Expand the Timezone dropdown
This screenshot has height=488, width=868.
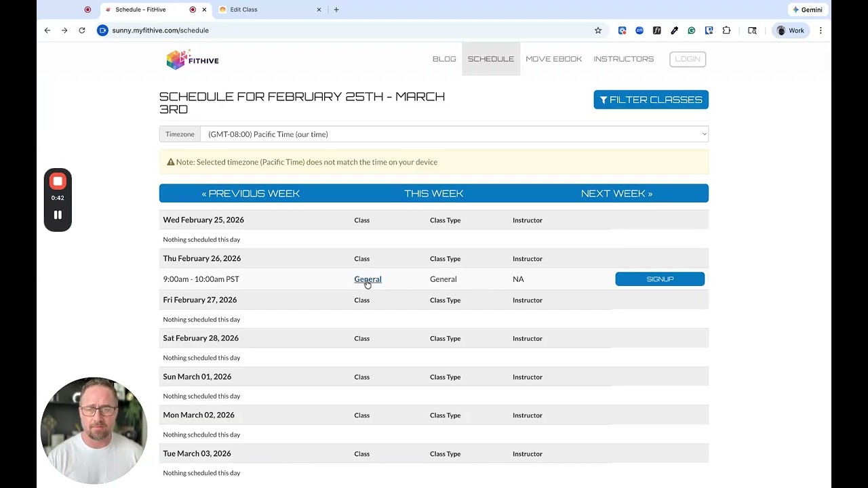pyautogui.click(x=454, y=134)
